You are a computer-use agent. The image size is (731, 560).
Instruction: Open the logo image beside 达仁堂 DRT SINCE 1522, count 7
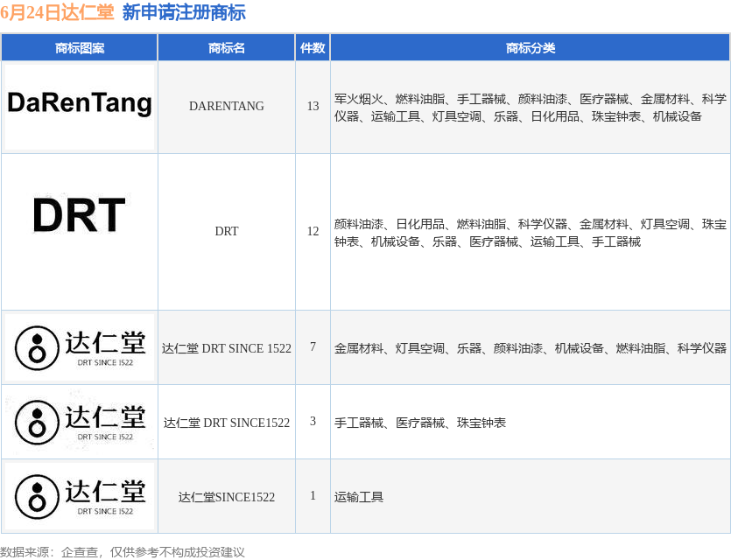tap(80, 347)
